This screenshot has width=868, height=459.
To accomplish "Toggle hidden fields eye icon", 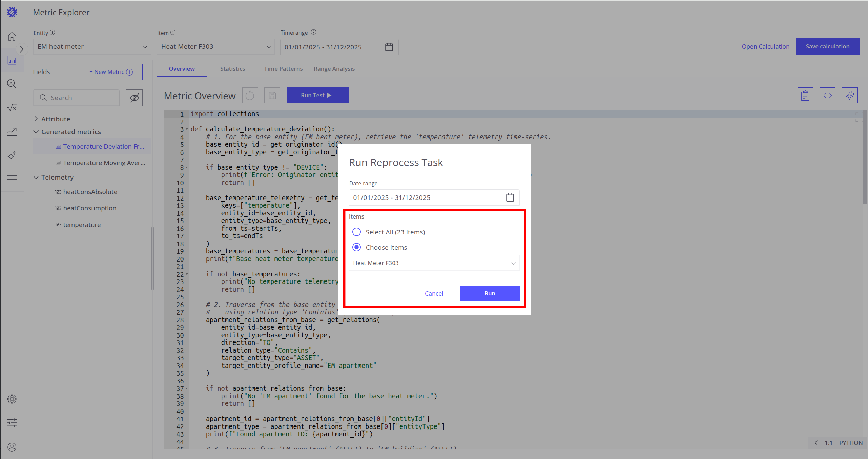I will coord(134,98).
